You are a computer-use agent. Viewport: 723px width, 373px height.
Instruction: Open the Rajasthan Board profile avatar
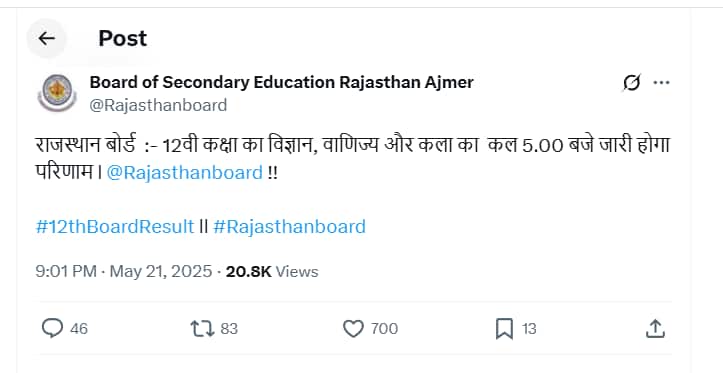click(x=57, y=93)
